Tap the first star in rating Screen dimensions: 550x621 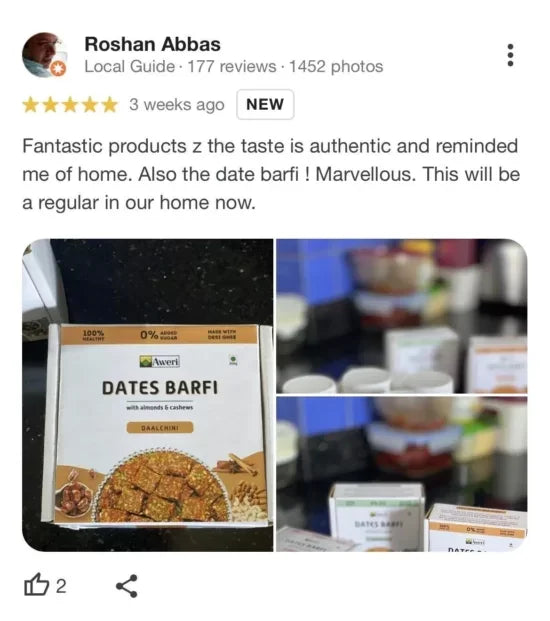pyautogui.click(x=30, y=105)
